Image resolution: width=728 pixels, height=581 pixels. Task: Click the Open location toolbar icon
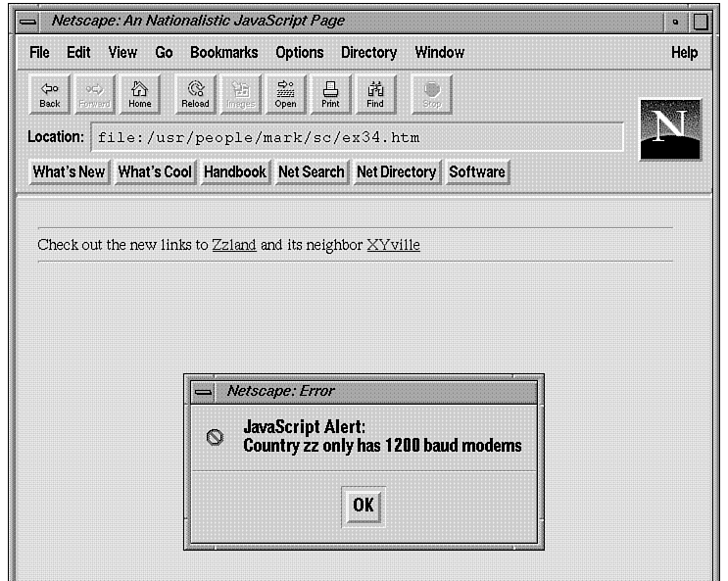tap(285, 93)
